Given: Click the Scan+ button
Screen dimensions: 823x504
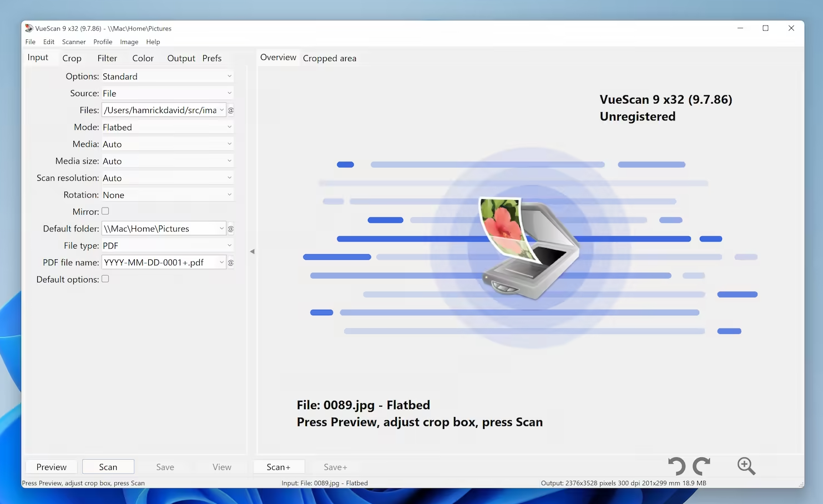Looking at the screenshot, I should point(279,467).
